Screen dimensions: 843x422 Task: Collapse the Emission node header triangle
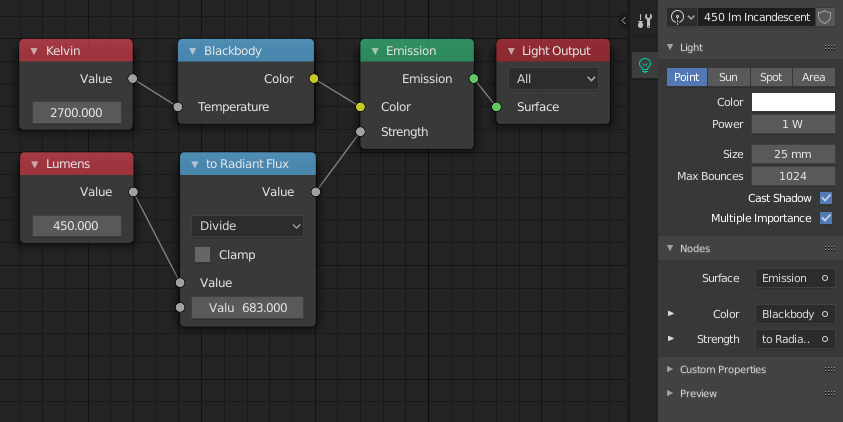pyautogui.click(x=374, y=51)
